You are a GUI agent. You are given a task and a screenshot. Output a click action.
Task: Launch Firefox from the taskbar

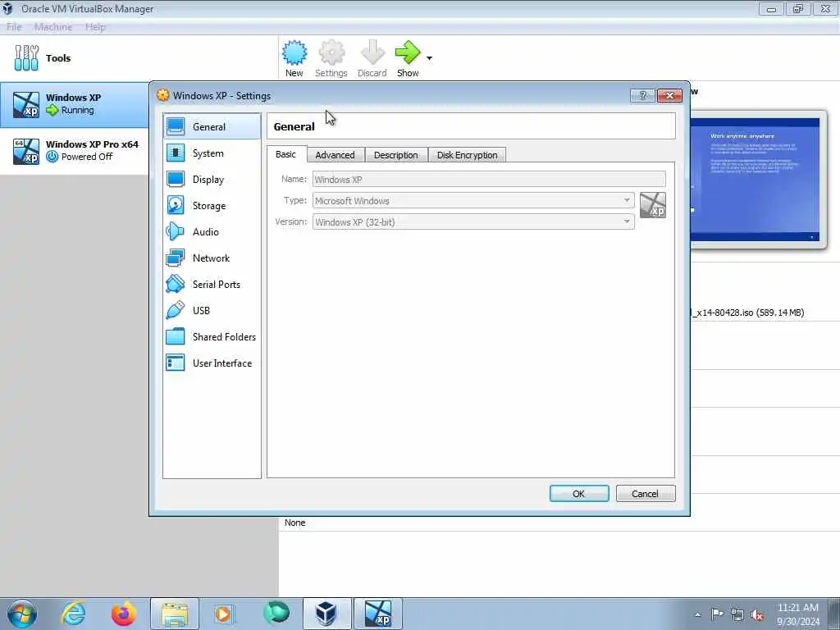click(123, 614)
